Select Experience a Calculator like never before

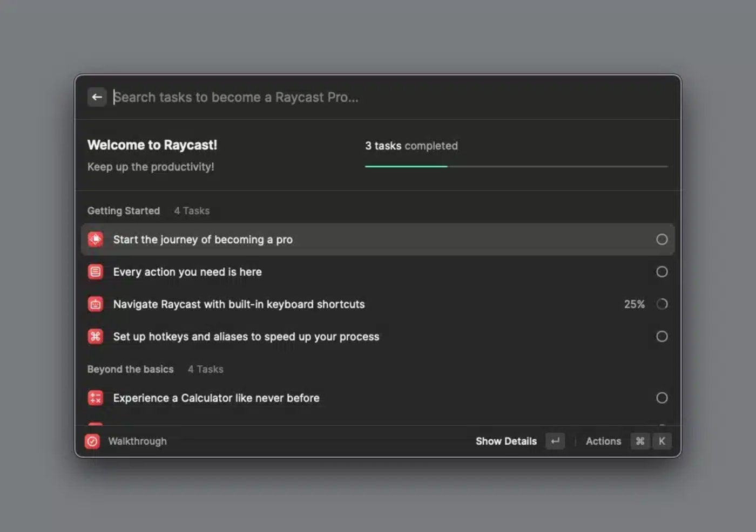pyautogui.click(x=378, y=398)
